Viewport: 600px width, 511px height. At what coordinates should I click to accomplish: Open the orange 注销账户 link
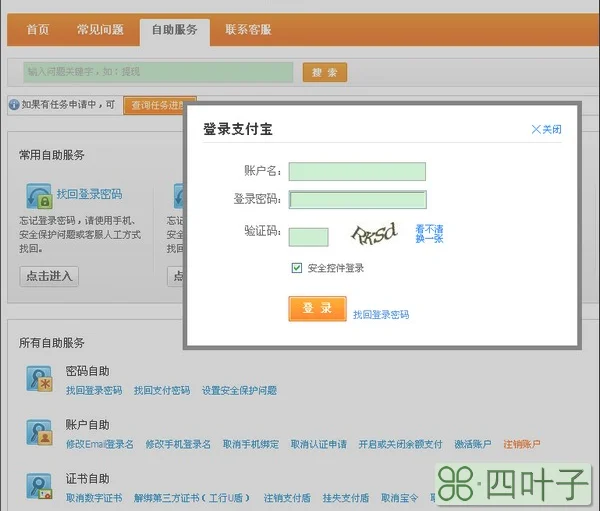pos(522,444)
